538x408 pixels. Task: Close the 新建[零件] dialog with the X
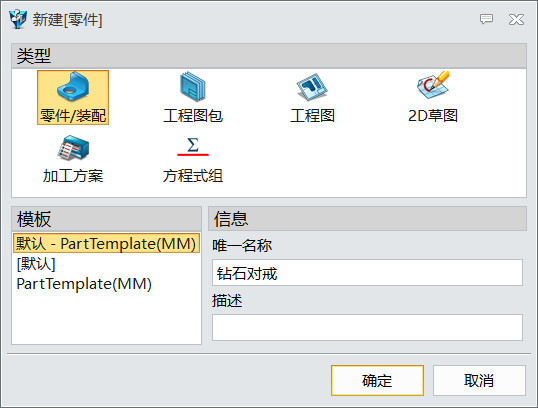[x=516, y=19]
